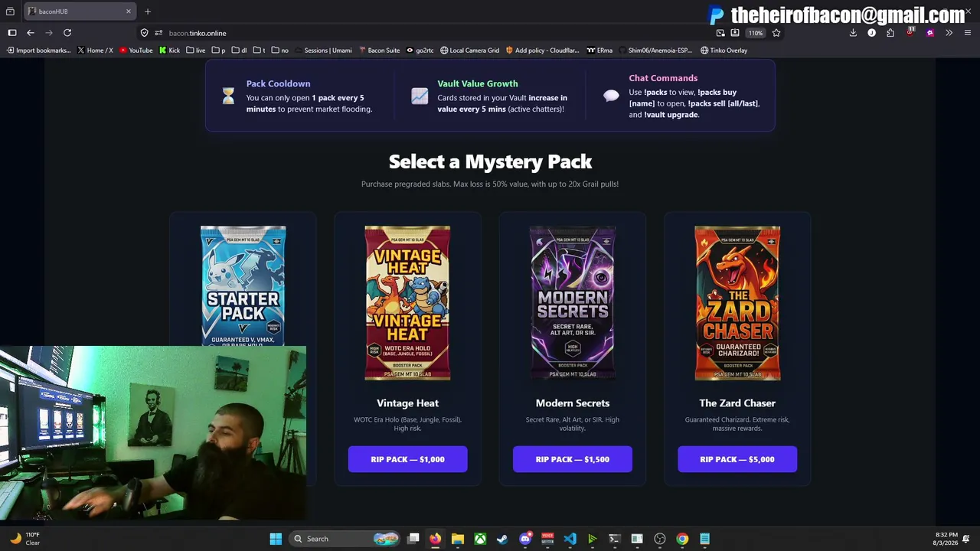Open the Kick bookmark
Image resolution: width=980 pixels, height=551 pixels.
(x=169, y=51)
